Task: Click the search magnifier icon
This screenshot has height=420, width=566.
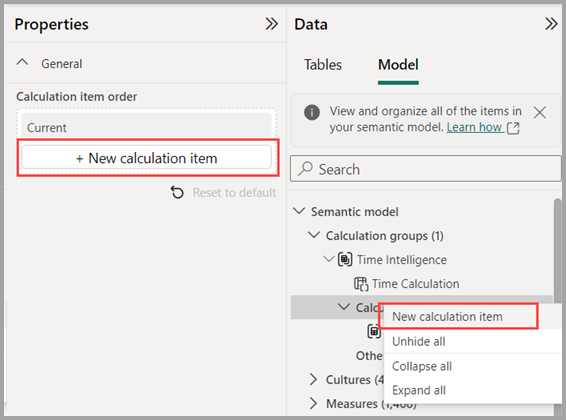Action: pyautogui.click(x=305, y=169)
